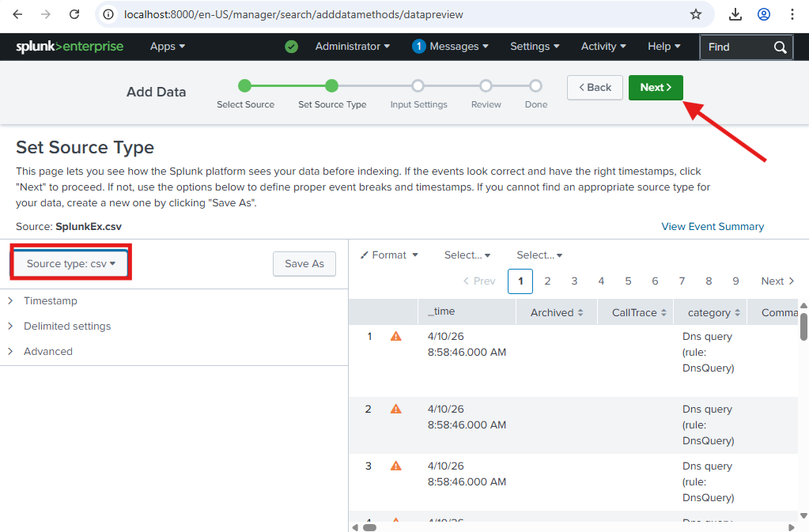Go to the Prev results page

point(479,281)
